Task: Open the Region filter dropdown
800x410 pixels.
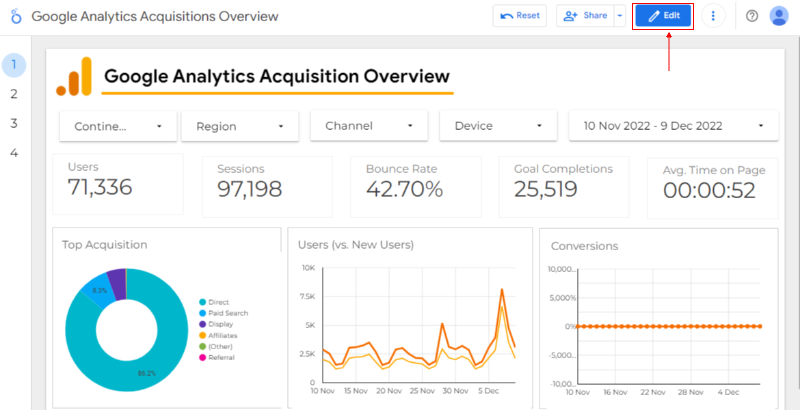Action: point(240,126)
